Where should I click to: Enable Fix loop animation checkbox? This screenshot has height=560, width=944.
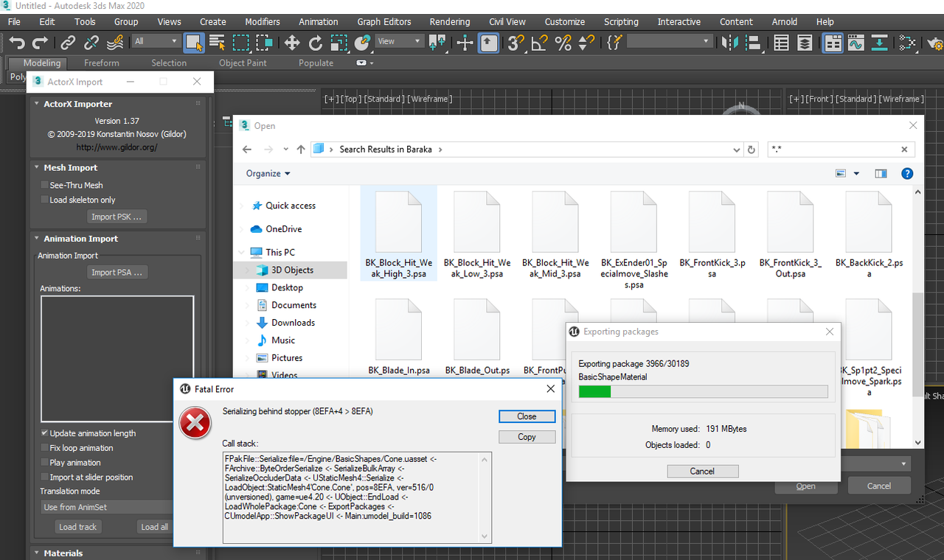[x=44, y=448]
